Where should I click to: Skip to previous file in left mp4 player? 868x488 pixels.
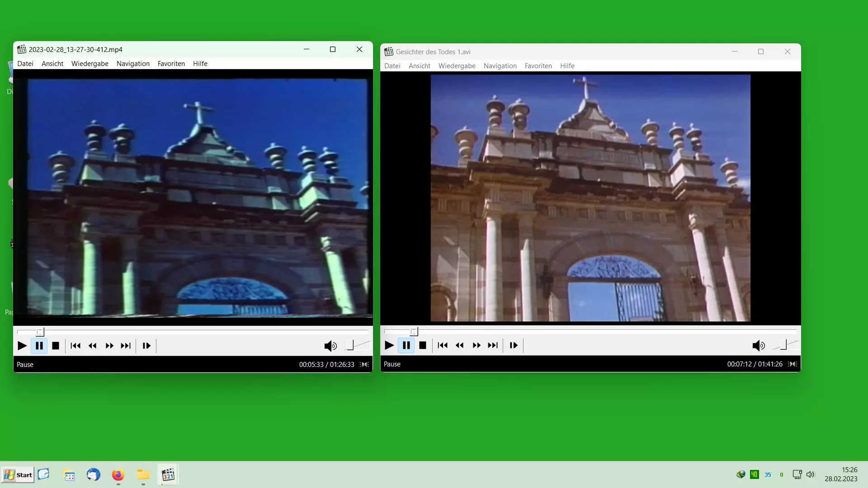[x=75, y=346]
